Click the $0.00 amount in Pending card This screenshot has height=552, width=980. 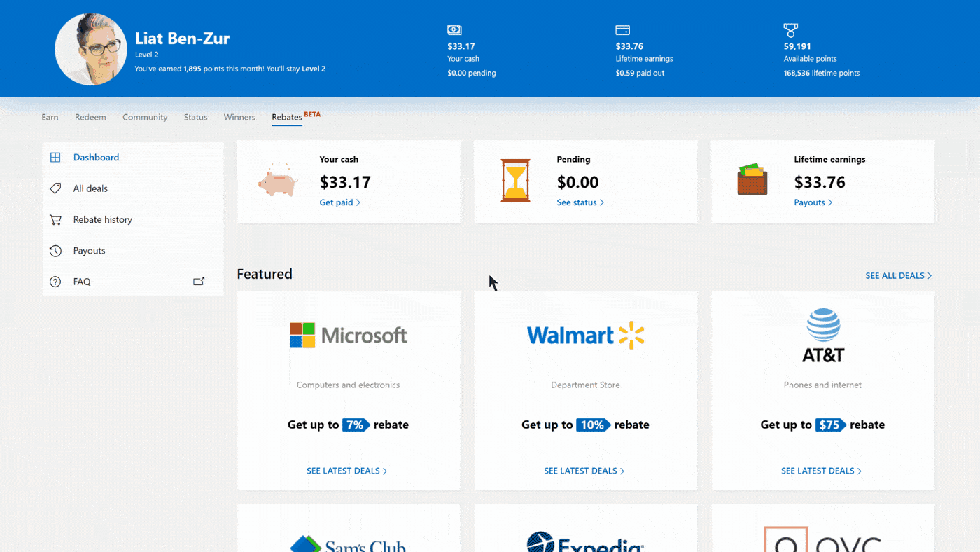coord(577,182)
